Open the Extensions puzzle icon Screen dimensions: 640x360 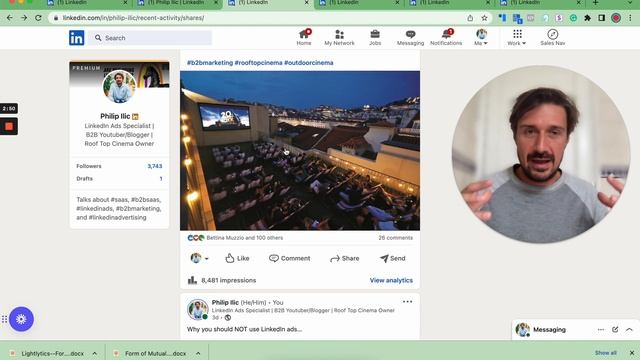[x=587, y=18]
